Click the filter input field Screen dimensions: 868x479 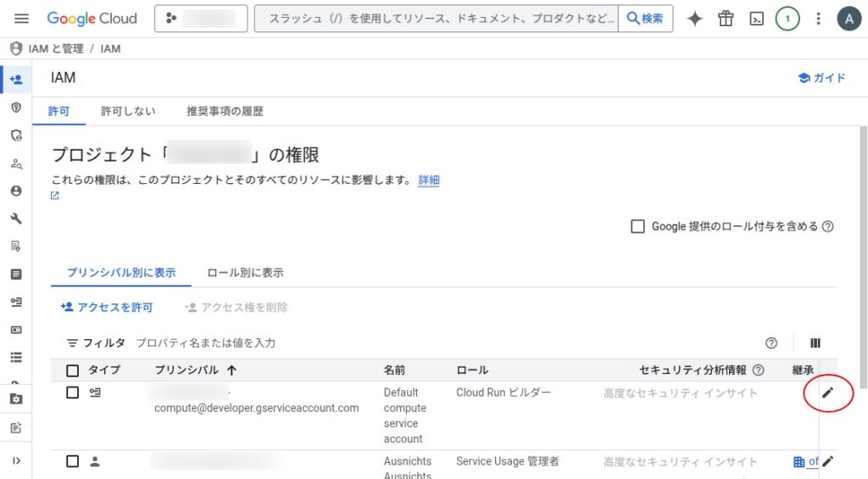pyautogui.click(x=339, y=343)
